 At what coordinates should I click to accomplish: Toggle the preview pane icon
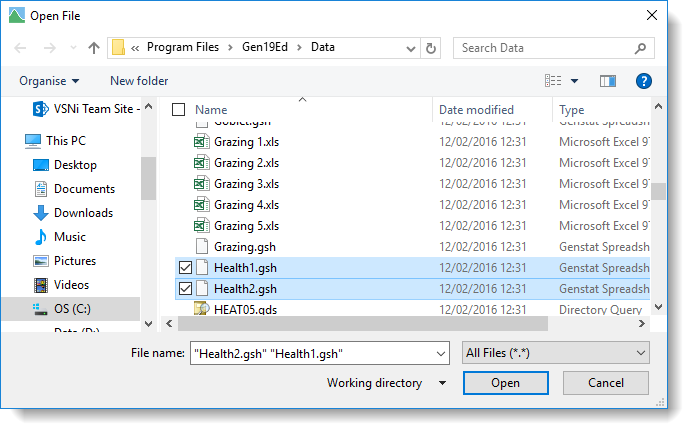point(607,81)
